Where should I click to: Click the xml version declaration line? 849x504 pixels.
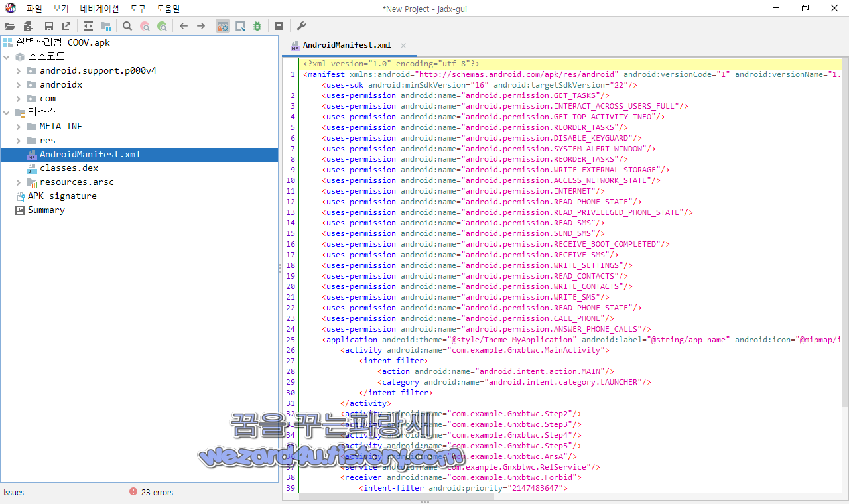[x=391, y=64]
